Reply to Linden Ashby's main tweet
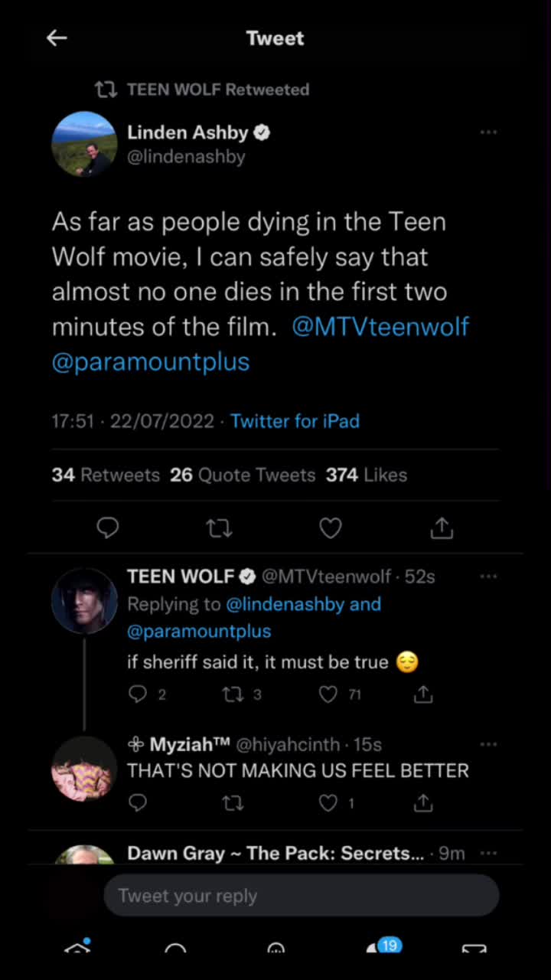 [x=108, y=528]
